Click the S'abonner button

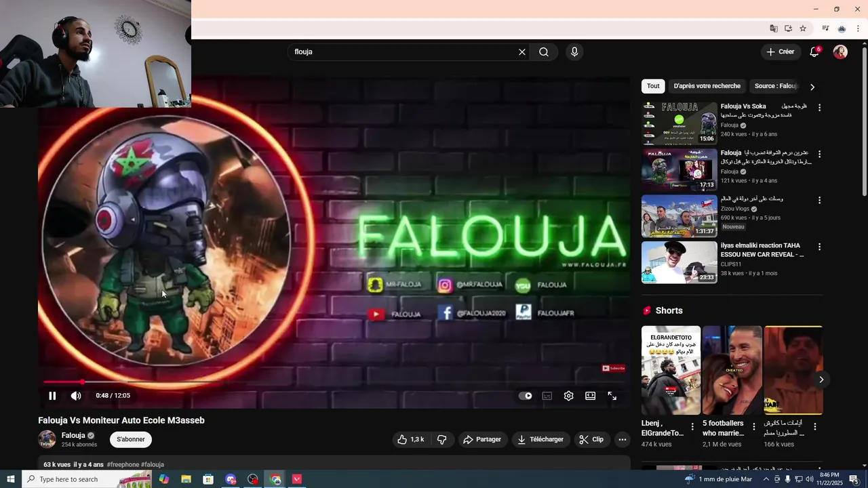pyautogui.click(x=131, y=439)
